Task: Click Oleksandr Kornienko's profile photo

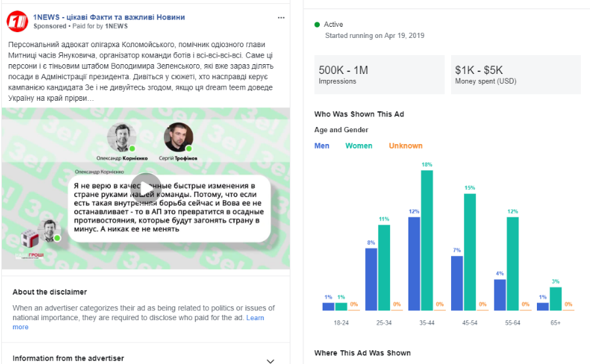Action: (121, 137)
